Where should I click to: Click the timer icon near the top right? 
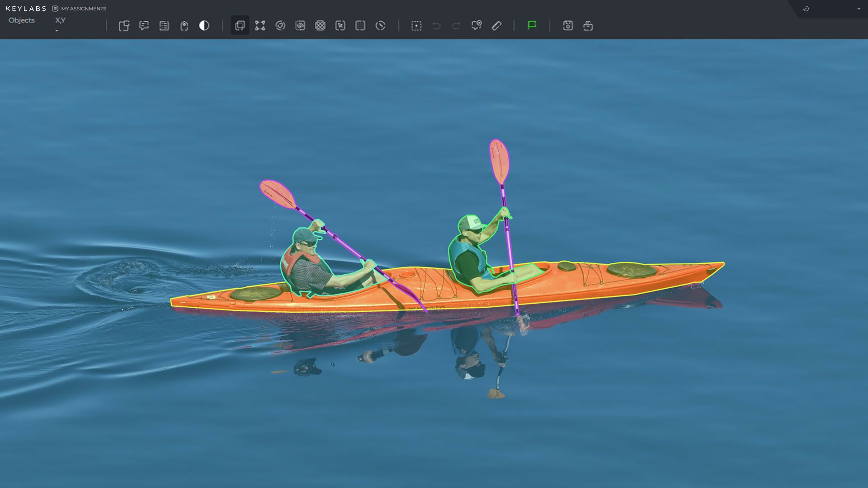806,8
